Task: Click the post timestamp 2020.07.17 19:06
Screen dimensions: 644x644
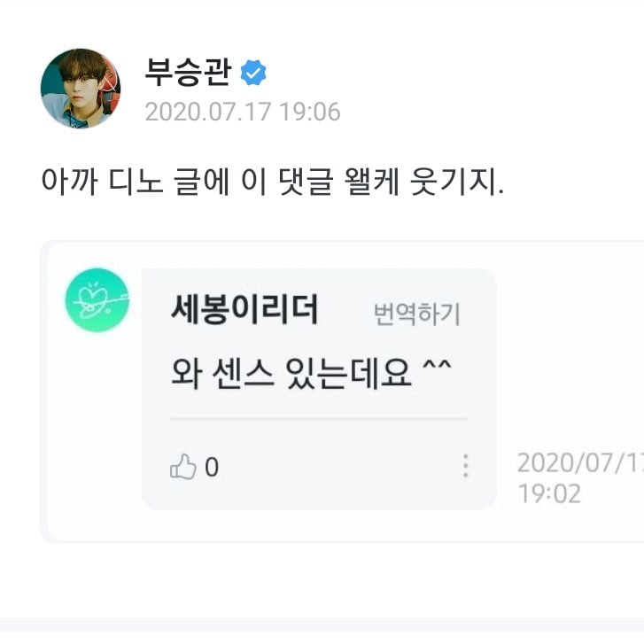Action: 242,113
